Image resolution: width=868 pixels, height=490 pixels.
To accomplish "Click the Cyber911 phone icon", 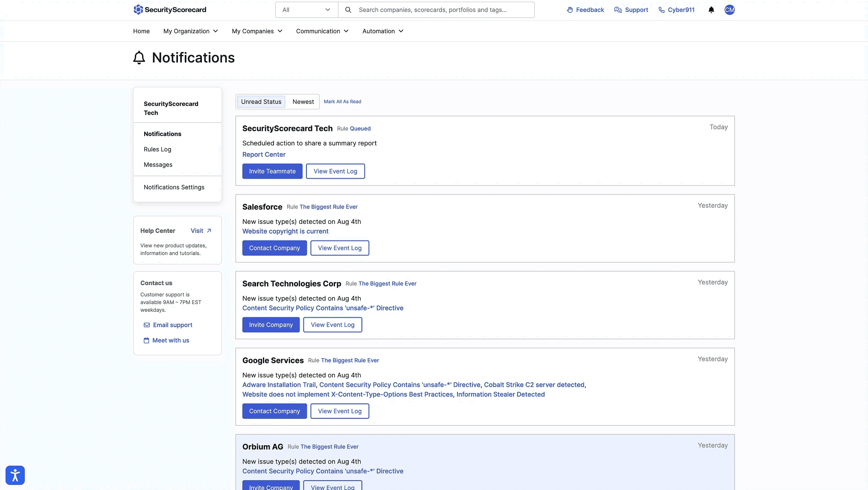I will click(661, 10).
